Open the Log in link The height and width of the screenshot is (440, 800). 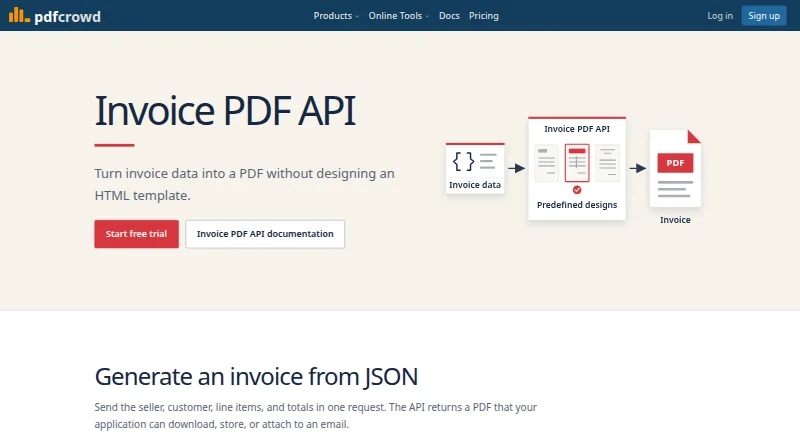click(720, 16)
